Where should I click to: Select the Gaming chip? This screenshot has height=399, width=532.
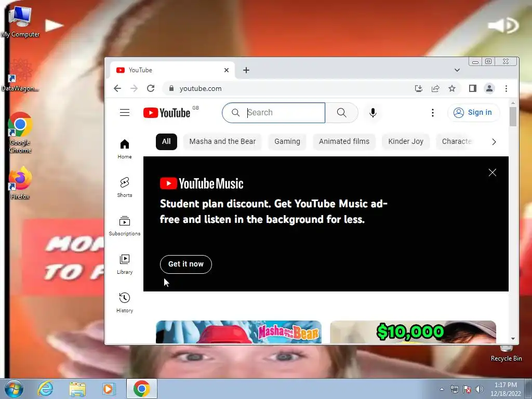[x=287, y=142]
